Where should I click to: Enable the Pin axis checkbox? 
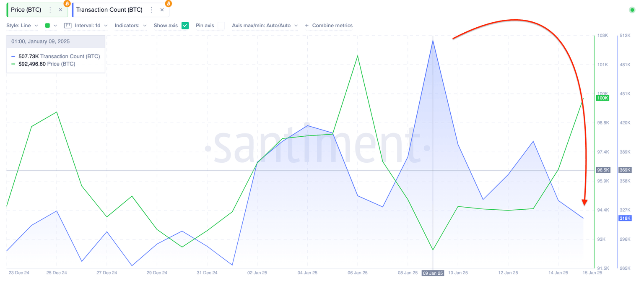tap(221, 26)
